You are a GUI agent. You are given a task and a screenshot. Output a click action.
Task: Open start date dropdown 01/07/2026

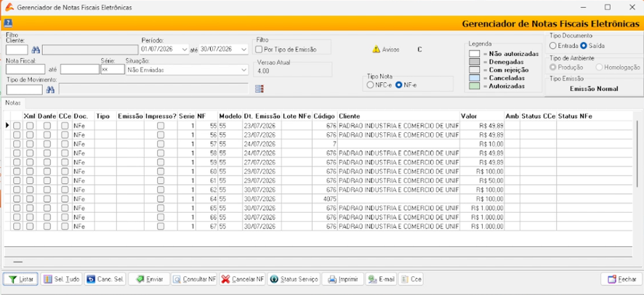tap(185, 49)
